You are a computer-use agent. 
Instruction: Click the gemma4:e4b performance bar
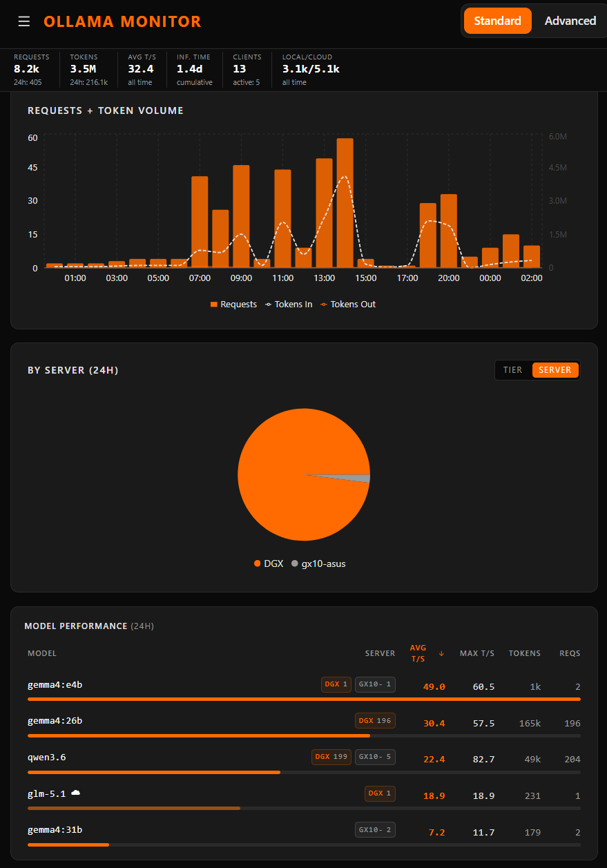304,700
